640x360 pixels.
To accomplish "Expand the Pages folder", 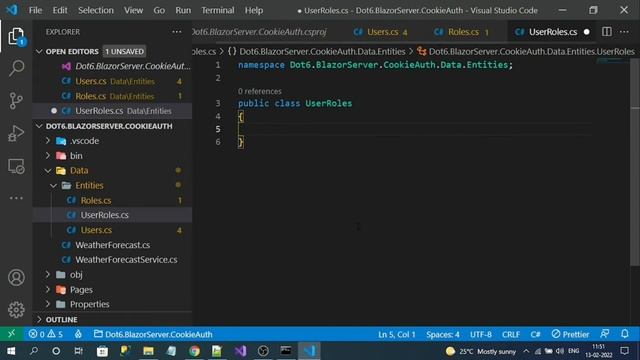I will coord(48,289).
